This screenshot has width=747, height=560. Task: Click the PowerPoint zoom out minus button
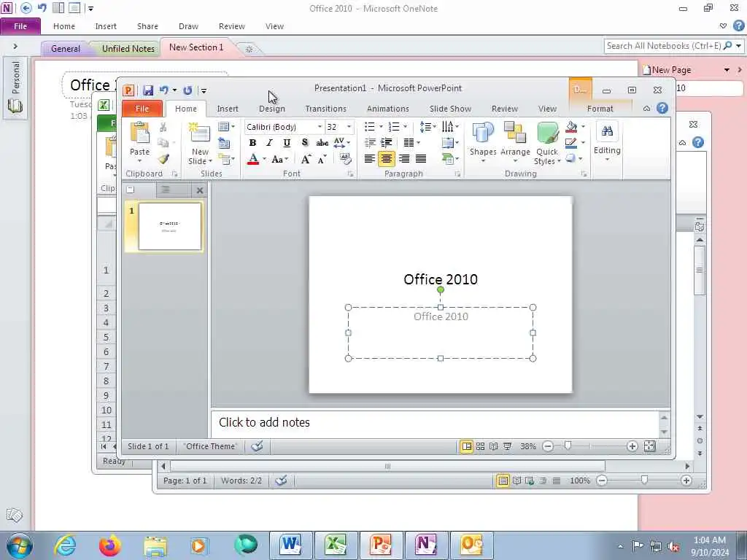tap(548, 446)
